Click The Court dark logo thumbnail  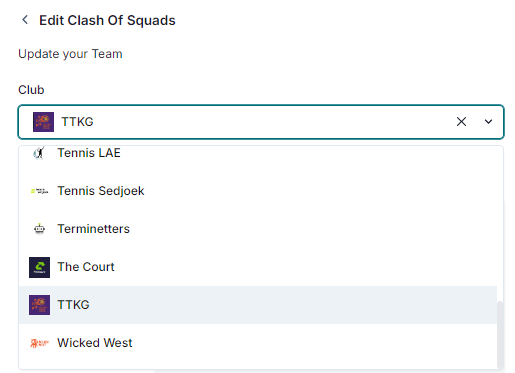[x=39, y=267]
